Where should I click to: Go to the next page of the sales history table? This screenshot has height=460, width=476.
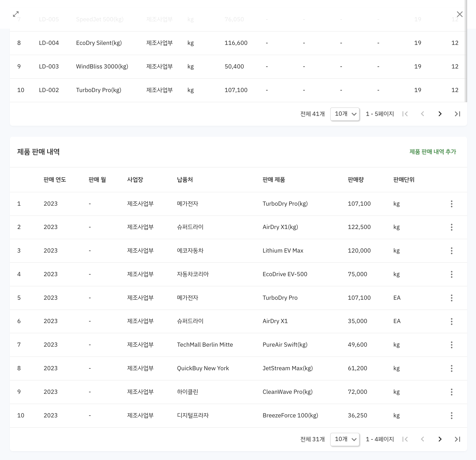(440, 439)
